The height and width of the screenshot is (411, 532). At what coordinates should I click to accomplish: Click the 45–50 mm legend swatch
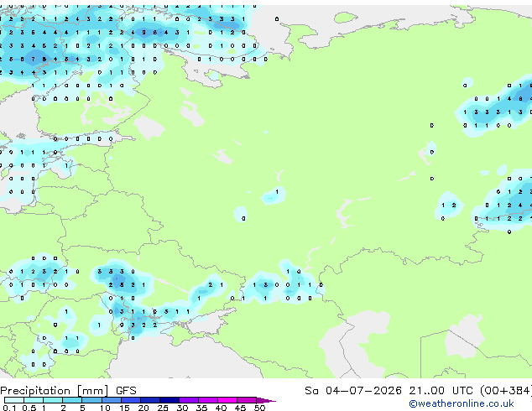tap(247, 400)
